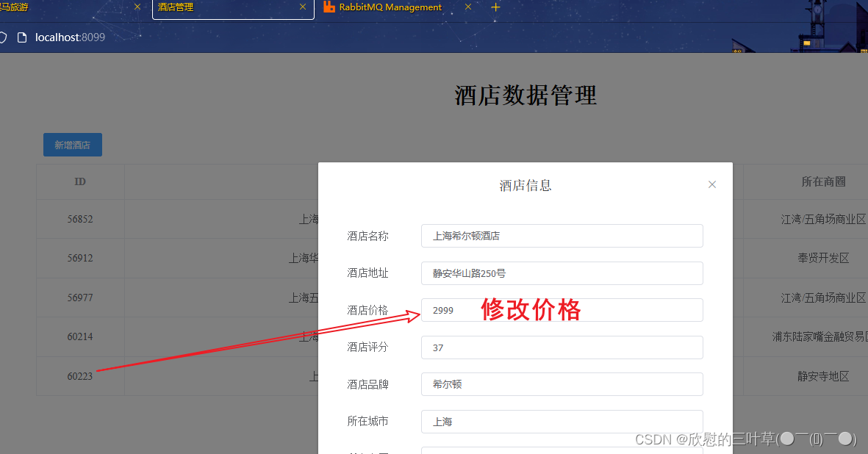
Task: Click the 新增酒店 button
Action: coord(73,145)
